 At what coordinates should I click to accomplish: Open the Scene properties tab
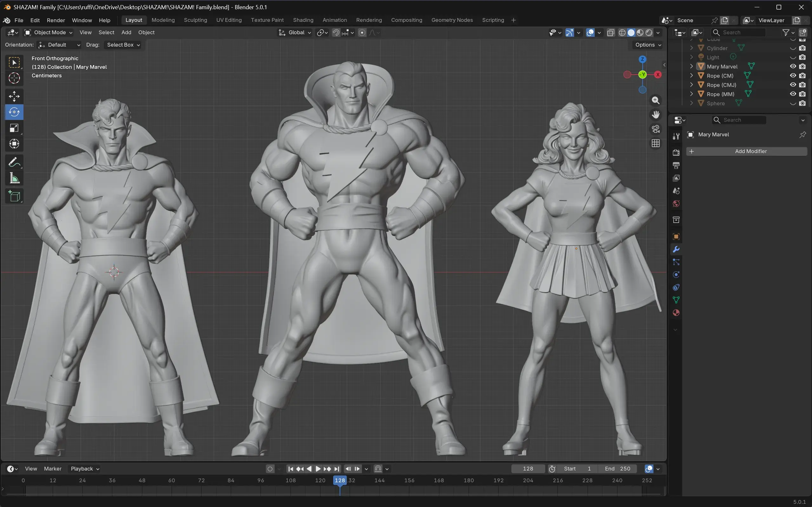pos(676,191)
